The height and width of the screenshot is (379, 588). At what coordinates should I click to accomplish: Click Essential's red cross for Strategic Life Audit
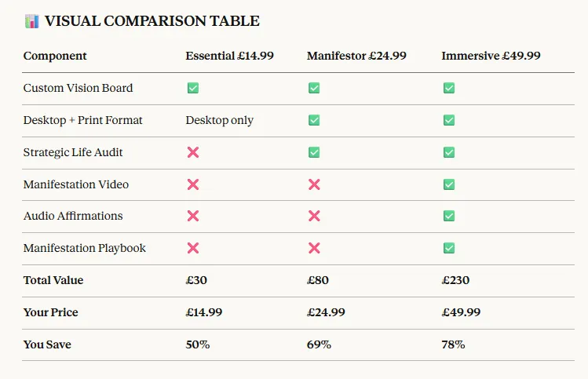(193, 152)
